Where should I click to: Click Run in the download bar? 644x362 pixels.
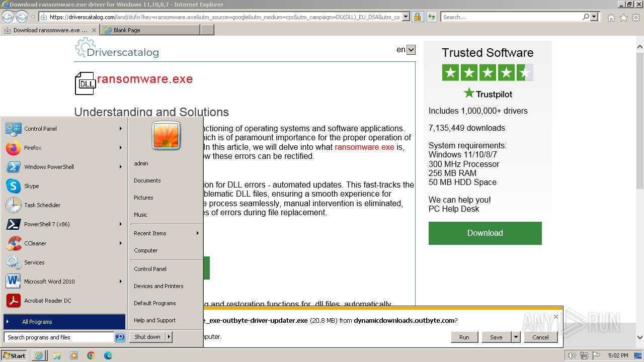pyautogui.click(x=464, y=337)
